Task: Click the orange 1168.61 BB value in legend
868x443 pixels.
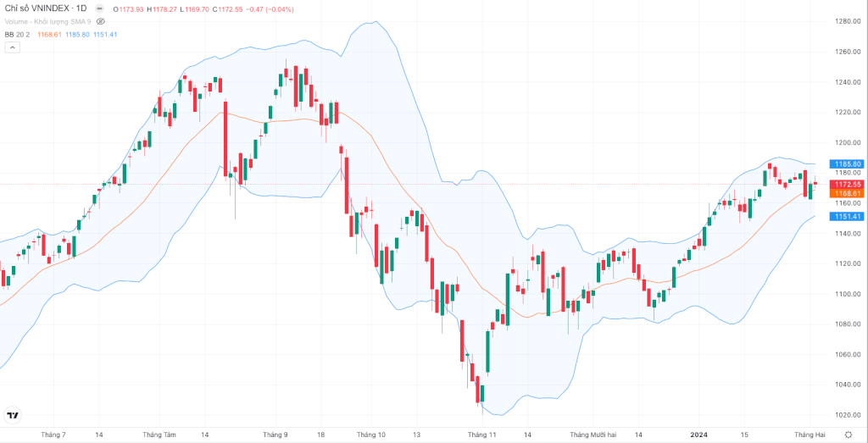Action: (49, 34)
